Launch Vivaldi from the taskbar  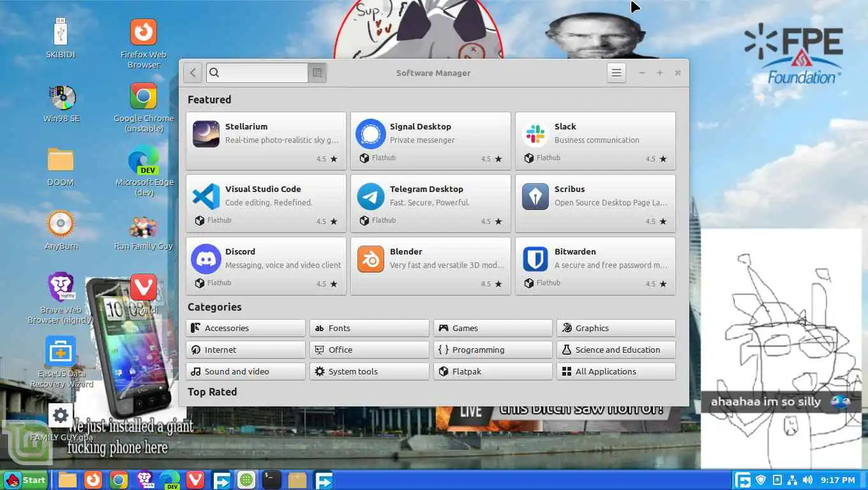(195, 480)
